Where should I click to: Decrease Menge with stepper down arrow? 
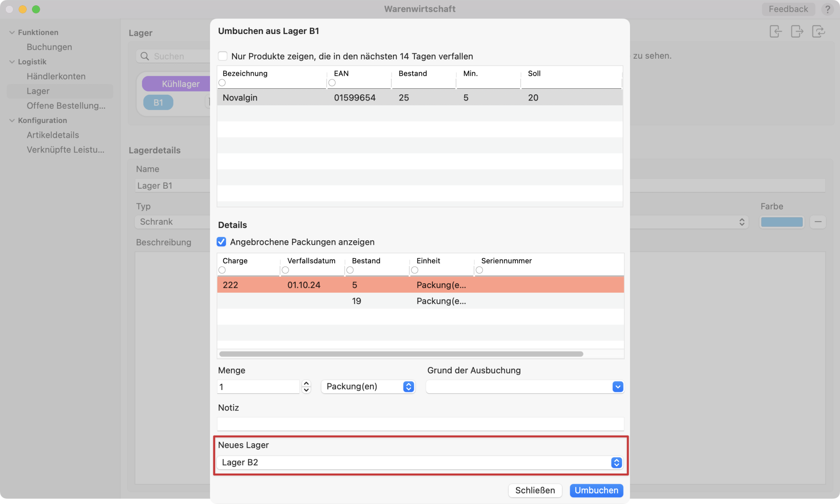click(306, 390)
